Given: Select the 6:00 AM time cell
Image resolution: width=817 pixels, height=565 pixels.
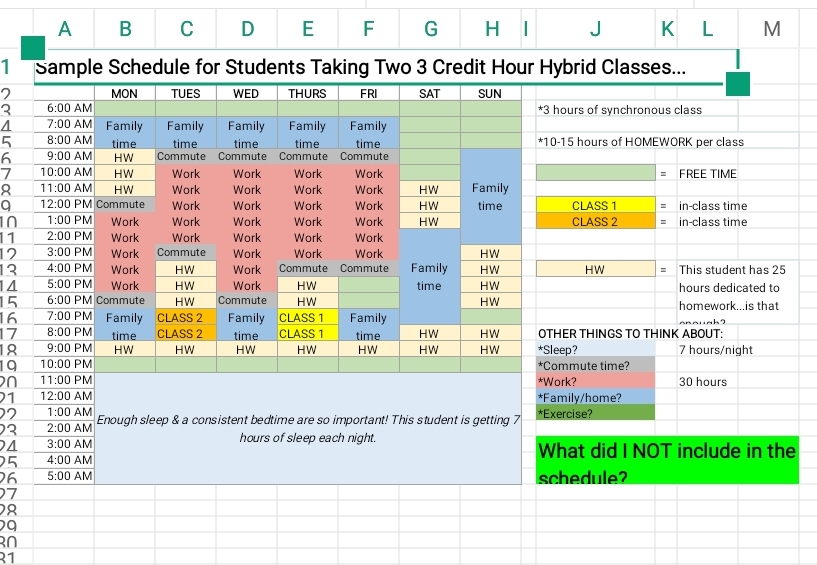Looking at the screenshot, I should 64,108.
